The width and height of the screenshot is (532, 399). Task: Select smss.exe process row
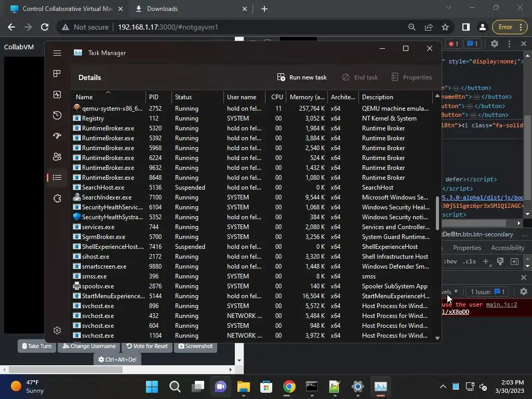click(252, 276)
